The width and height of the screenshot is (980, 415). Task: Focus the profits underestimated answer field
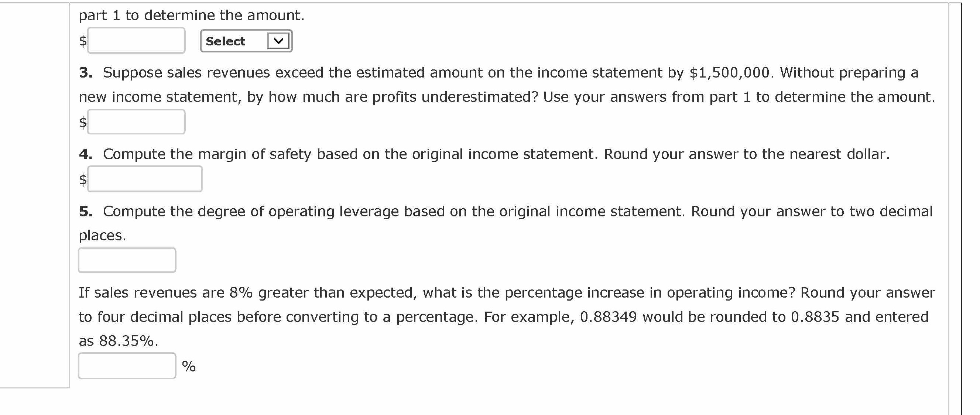coord(136,122)
